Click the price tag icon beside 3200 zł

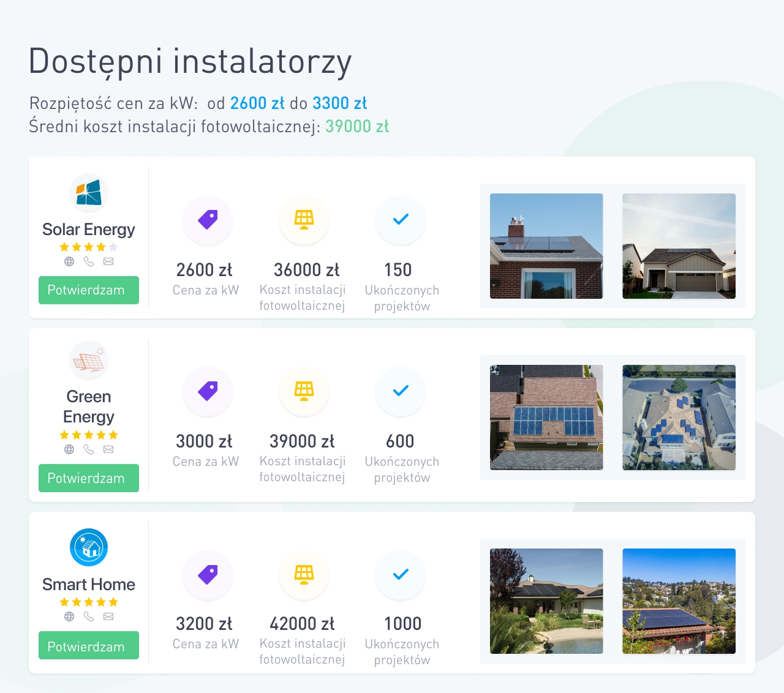207,575
